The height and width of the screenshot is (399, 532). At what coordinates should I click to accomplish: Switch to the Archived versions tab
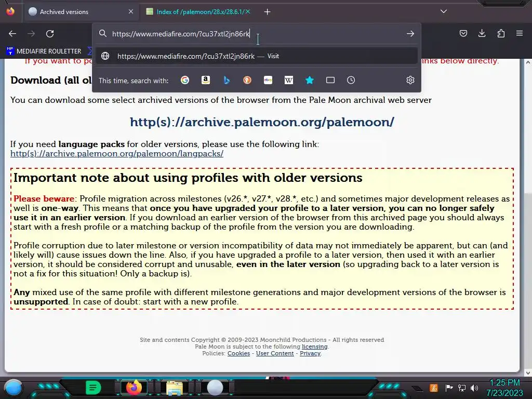(82, 11)
